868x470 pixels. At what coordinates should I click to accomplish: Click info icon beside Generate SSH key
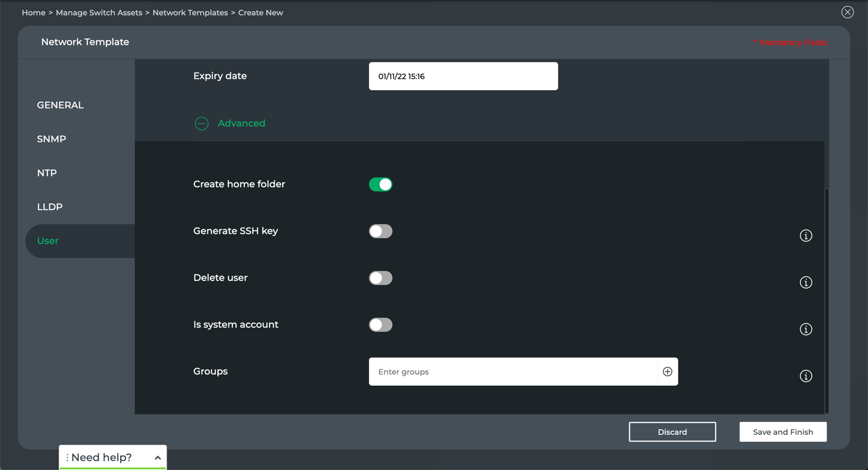806,236
